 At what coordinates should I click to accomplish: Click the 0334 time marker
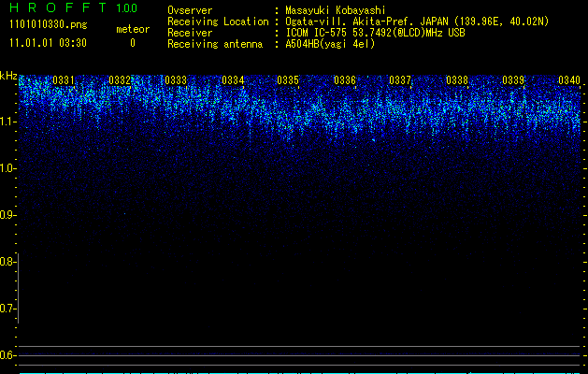233,80
